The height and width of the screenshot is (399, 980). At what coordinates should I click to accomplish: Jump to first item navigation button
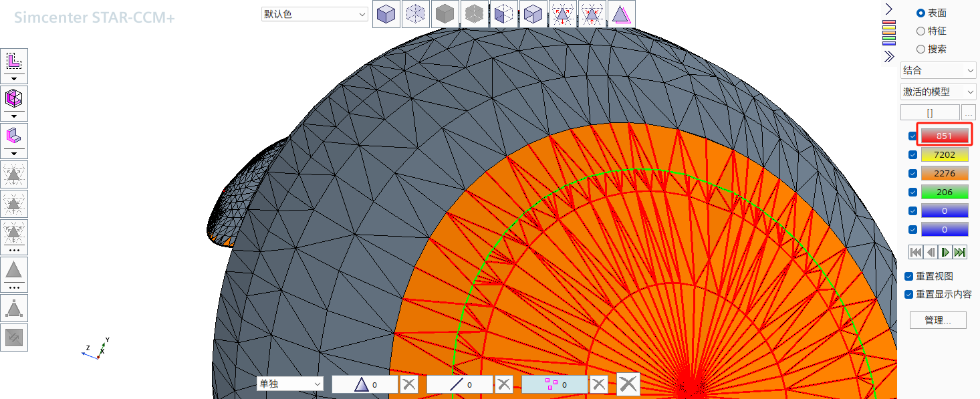[915, 253]
